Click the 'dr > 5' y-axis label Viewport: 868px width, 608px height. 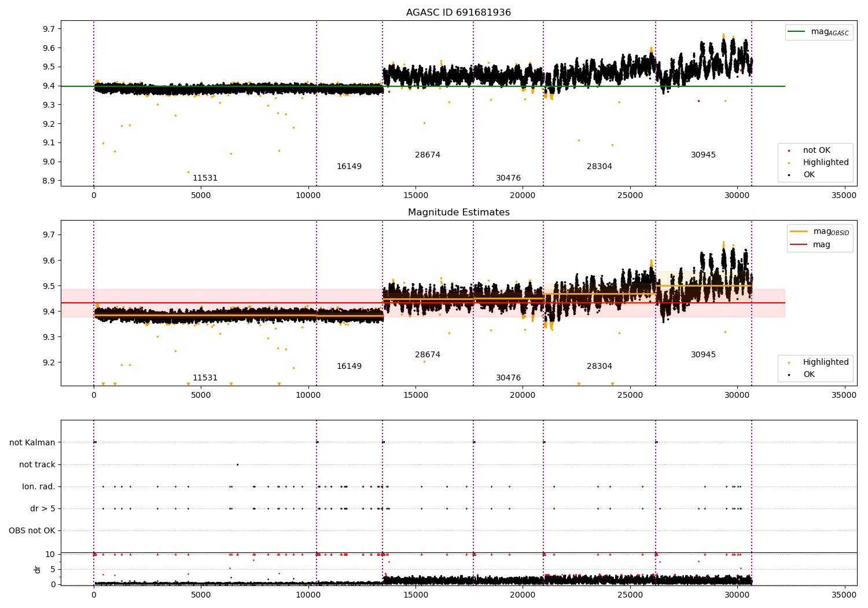pos(43,509)
